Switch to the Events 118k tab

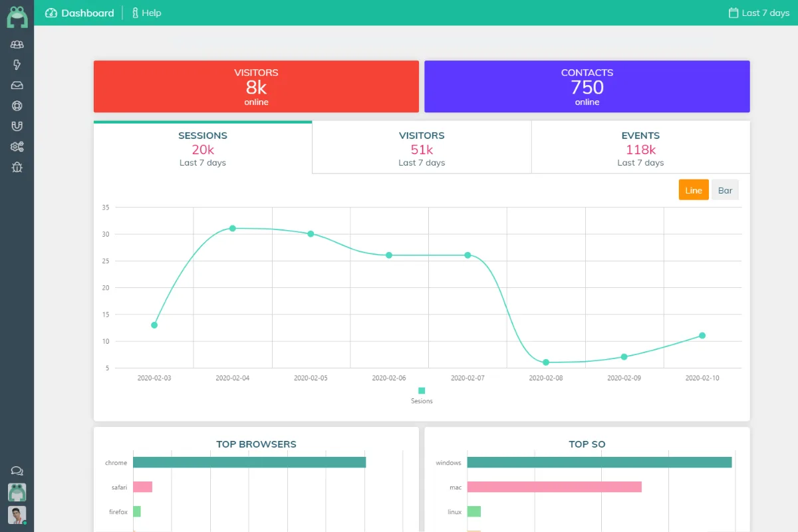640,148
